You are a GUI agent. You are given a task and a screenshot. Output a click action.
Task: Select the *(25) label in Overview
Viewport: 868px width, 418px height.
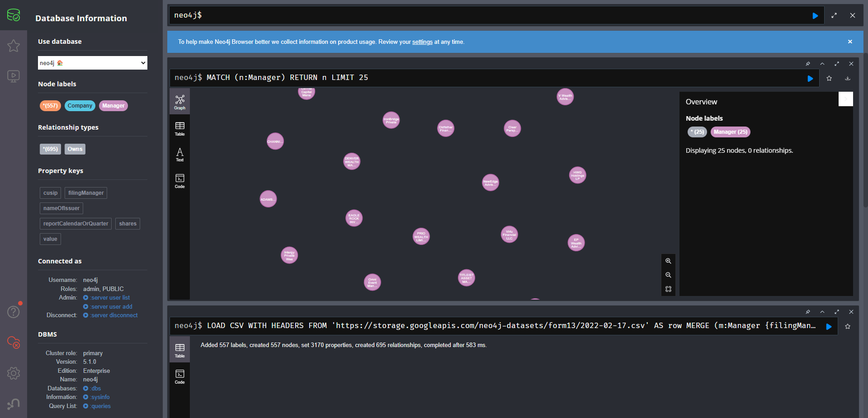pyautogui.click(x=697, y=132)
